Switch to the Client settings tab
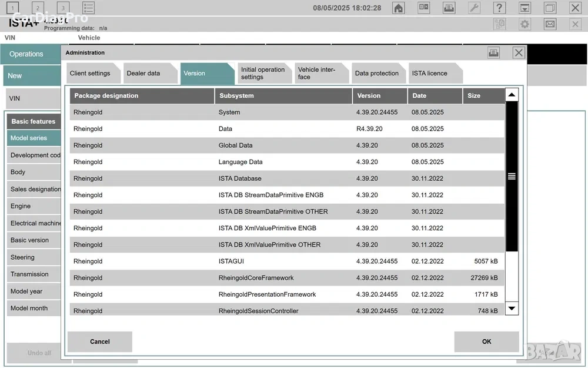The width and height of the screenshot is (588, 368). (90, 74)
